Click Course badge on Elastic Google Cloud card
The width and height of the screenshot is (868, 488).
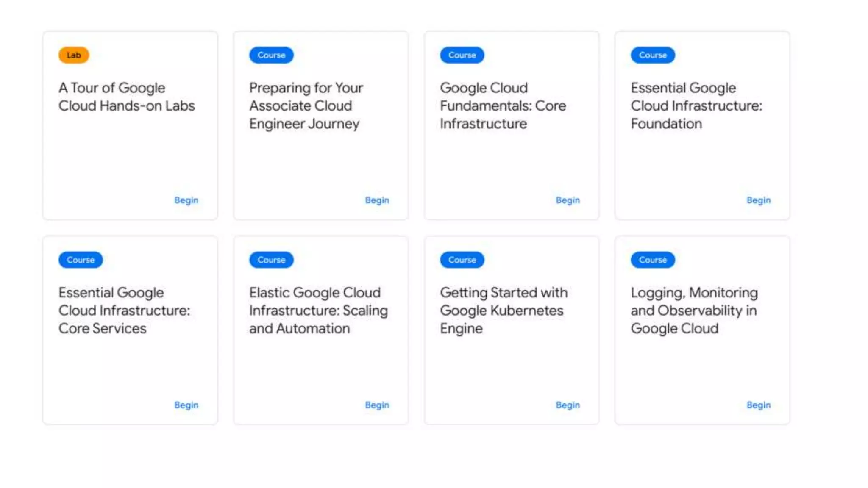tap(271, 260)
